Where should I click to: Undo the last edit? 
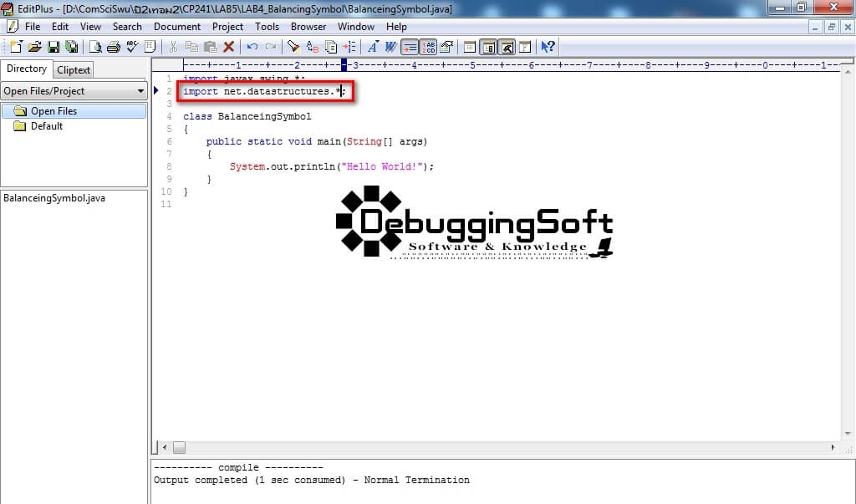coord(252,47)
